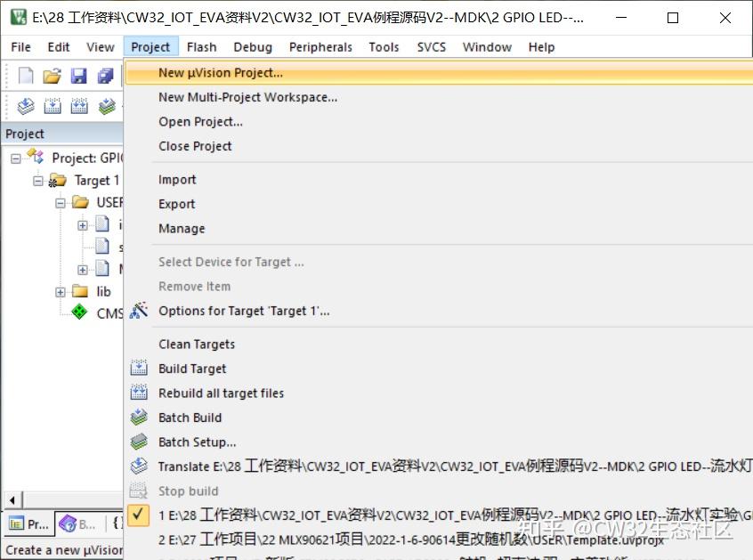Image resolution: width=753 pixels, height=560 pixels.
Task: Switch to the Books tab
Action: (x=77, y=524)
